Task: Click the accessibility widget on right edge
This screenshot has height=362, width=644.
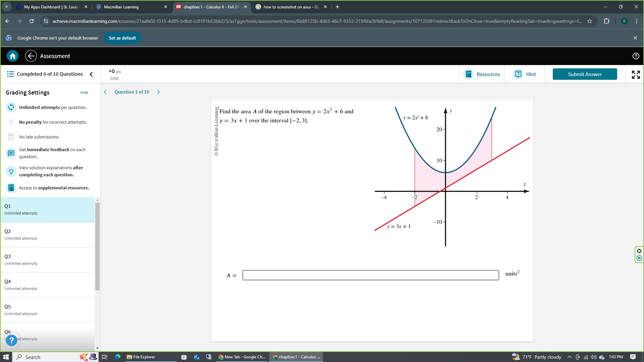Action: click(639, 255)
